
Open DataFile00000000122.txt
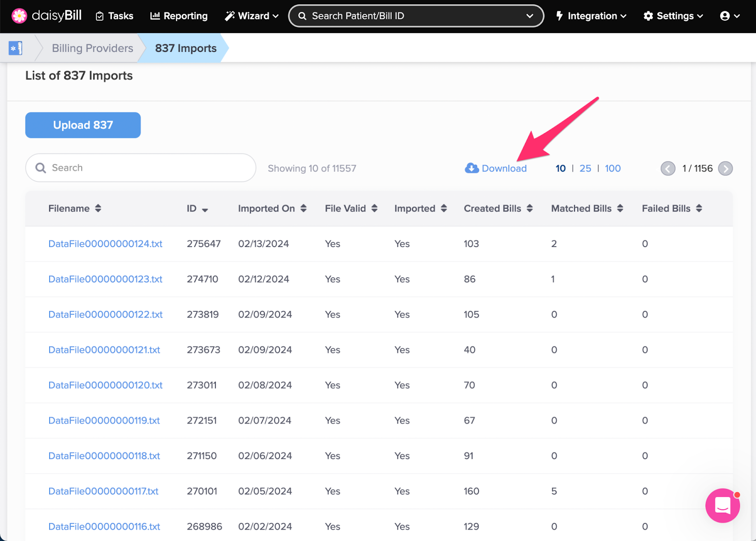pyautogui.click(x=105, y=314)
